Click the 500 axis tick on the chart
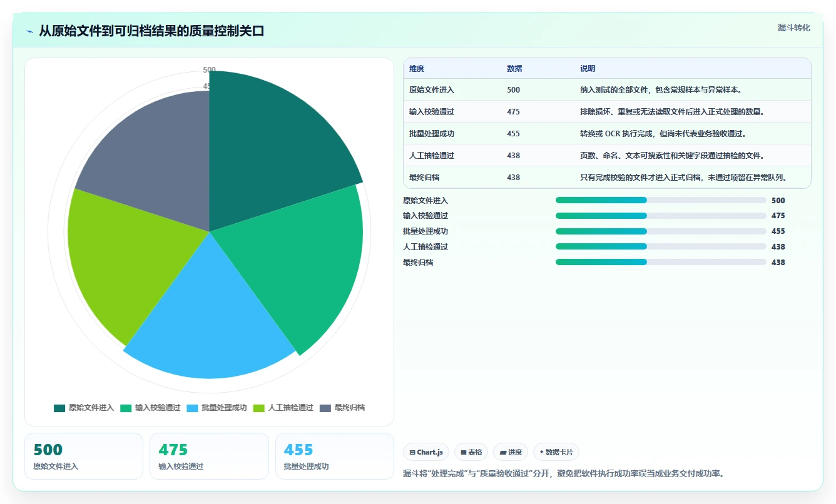 point(209,69)
